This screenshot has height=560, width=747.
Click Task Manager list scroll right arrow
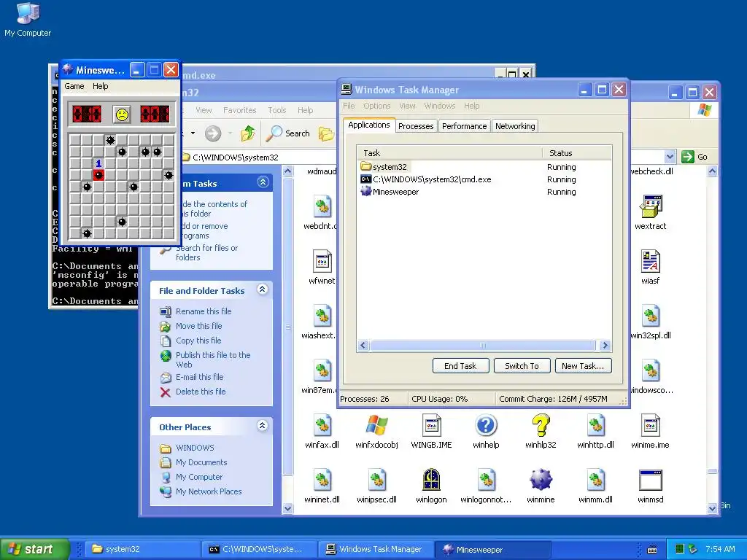(x=605, y=345)
